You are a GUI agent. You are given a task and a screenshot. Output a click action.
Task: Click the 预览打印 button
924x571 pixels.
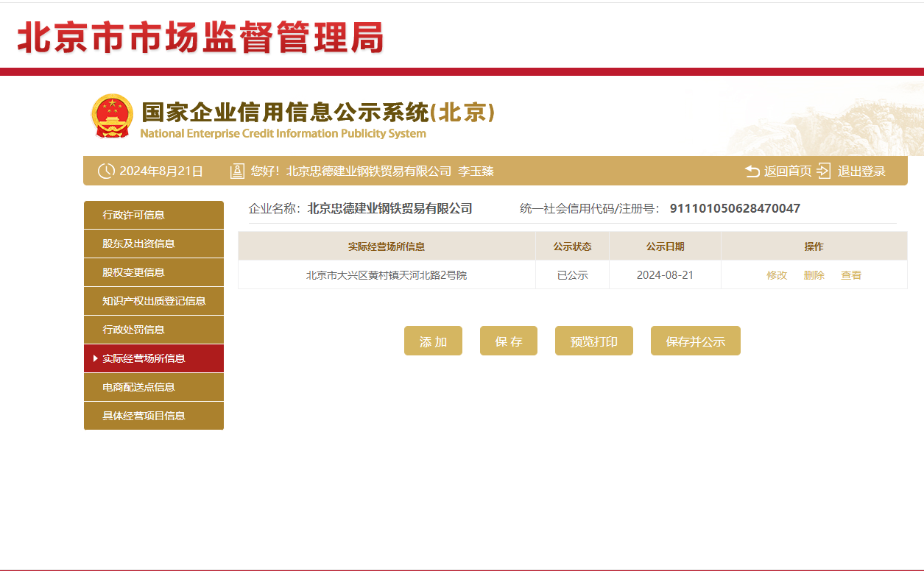pos(594,341)
